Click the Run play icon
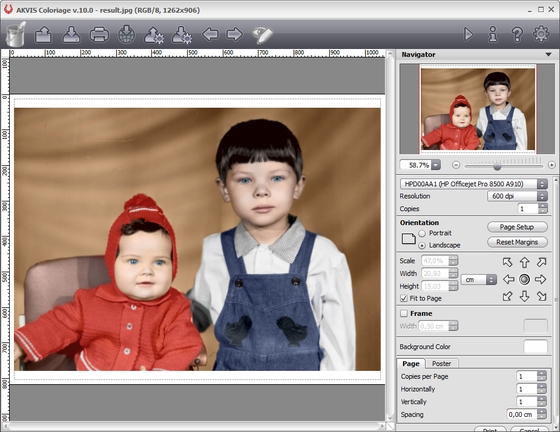Viewport: 560px width, 432px height. tap(468, 34)
